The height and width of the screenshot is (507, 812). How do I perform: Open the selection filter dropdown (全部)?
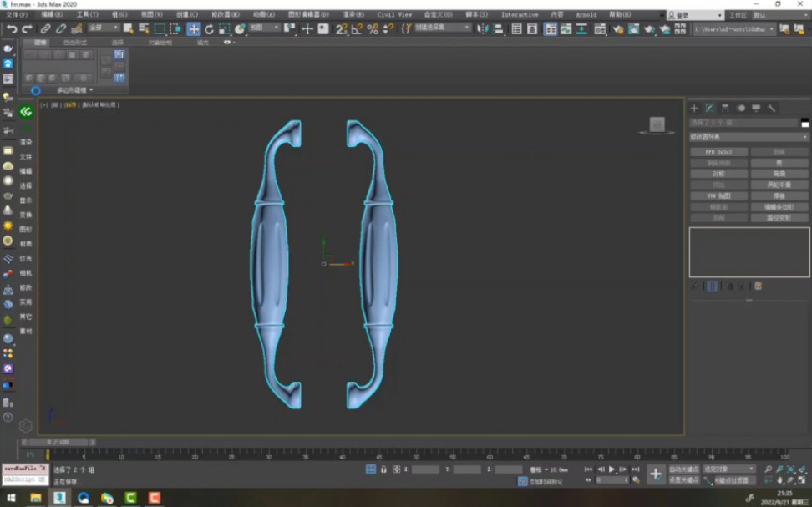click(x=104, y=28)
